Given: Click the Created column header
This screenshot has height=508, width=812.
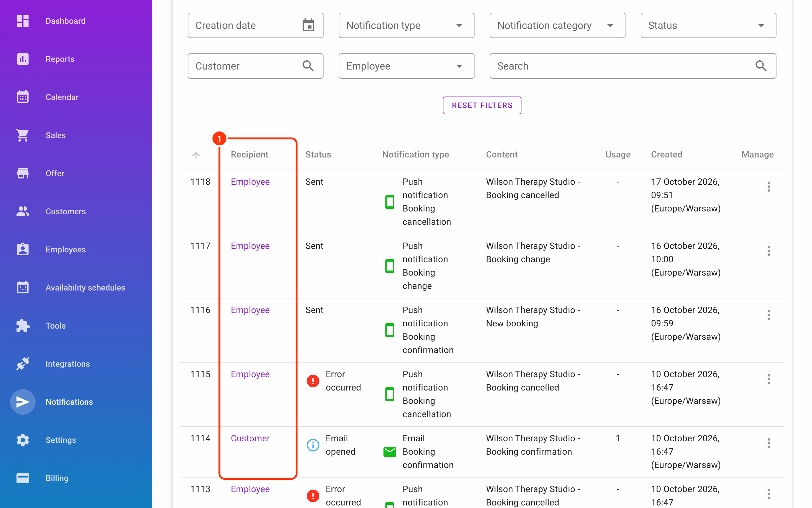Looking at the screenshot, I should point(666,154).
